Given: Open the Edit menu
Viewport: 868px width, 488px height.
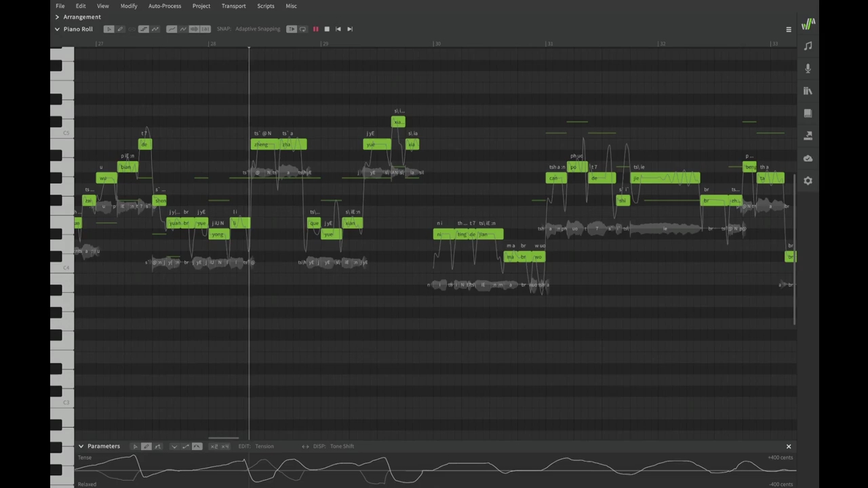Looking at the screenshot, I should 81,6.
